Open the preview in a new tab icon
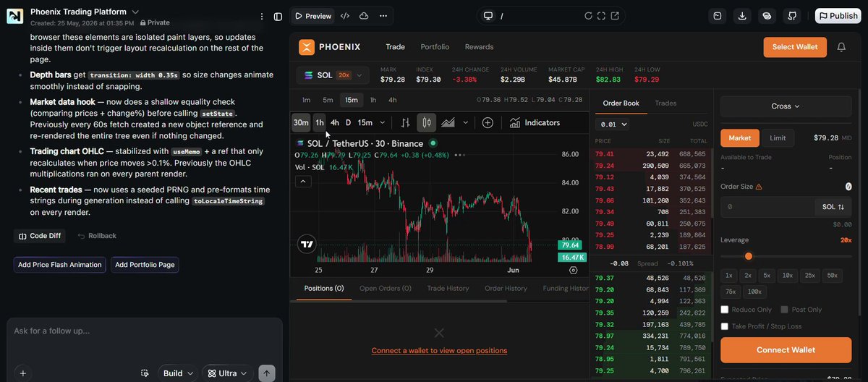The image size is (868, 382). tap(615, 16)
